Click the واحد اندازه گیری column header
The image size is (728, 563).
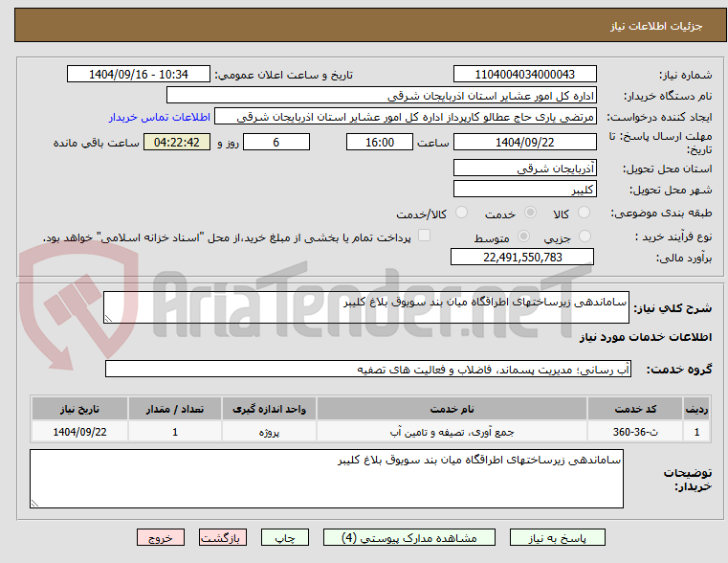point(269,409)
